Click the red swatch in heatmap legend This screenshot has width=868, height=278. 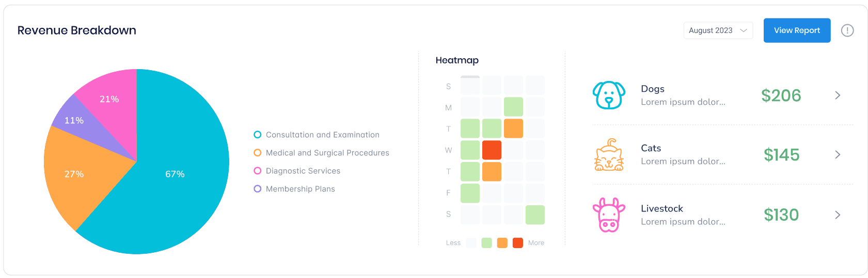pyautogui.click(x=517, y=243)
